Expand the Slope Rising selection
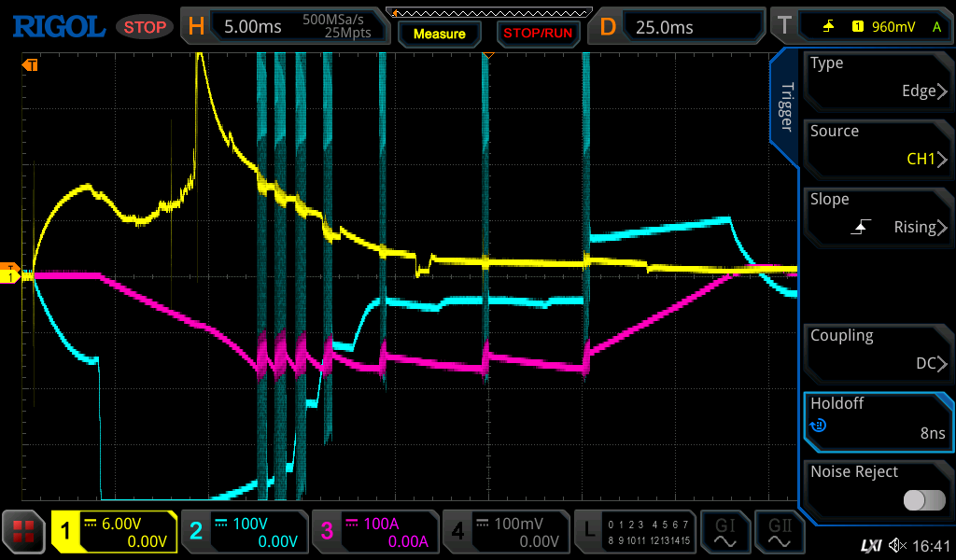This screenshot has height=560, width=956. [878, 214]
